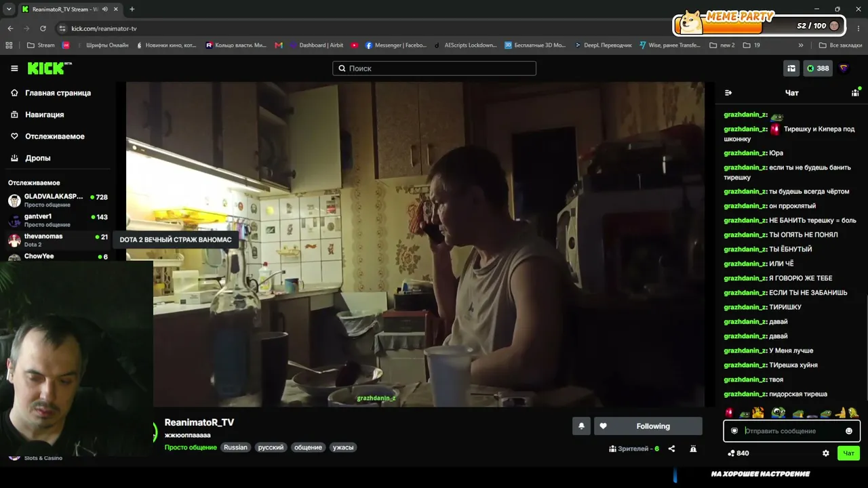Open a new browser tab

click(132, 9)
